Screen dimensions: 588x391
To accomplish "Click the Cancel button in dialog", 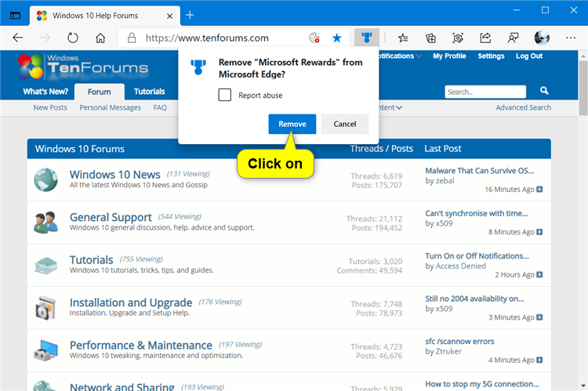I will coord(345,124).
